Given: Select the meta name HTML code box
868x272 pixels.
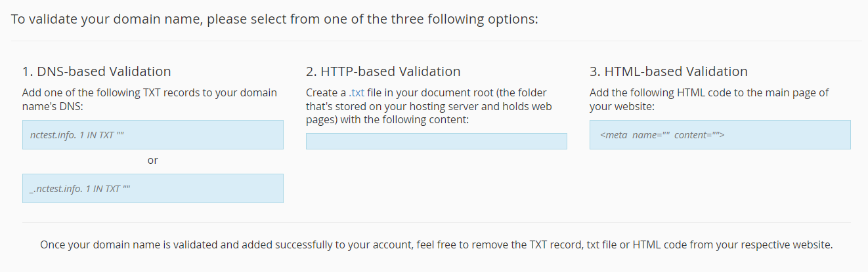Looking at the screenshot, I should point(720,134).
